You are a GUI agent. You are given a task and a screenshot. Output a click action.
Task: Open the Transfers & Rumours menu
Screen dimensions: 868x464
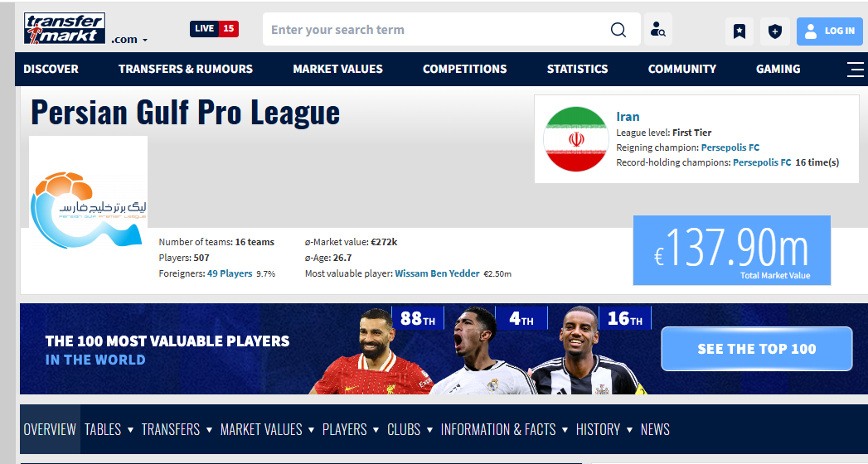tap(186, 70)
